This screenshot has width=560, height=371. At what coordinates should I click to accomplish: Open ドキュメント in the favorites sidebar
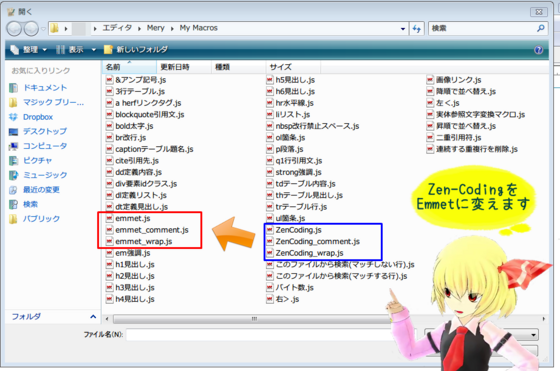click(45, 87)
